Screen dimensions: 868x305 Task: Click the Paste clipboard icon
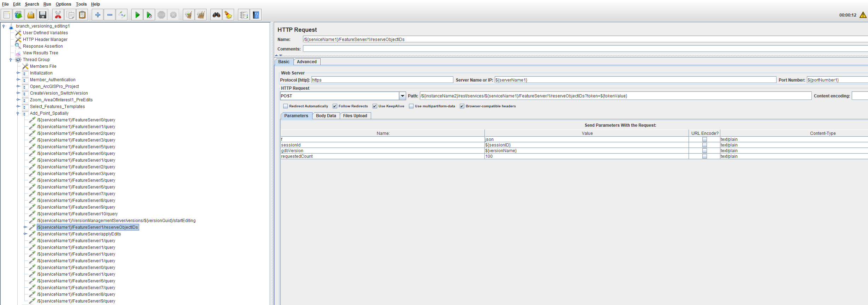(82, 15)
